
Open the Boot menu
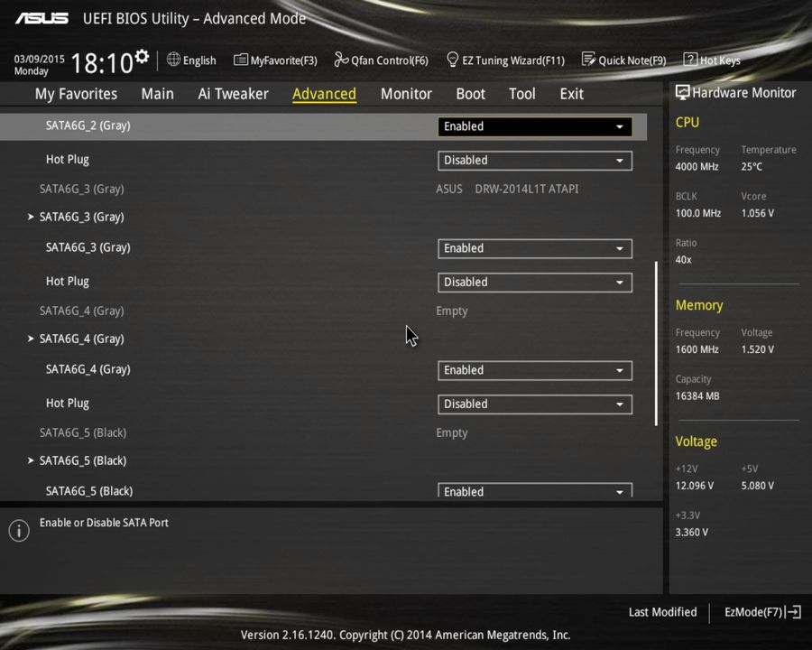(470, 93)
